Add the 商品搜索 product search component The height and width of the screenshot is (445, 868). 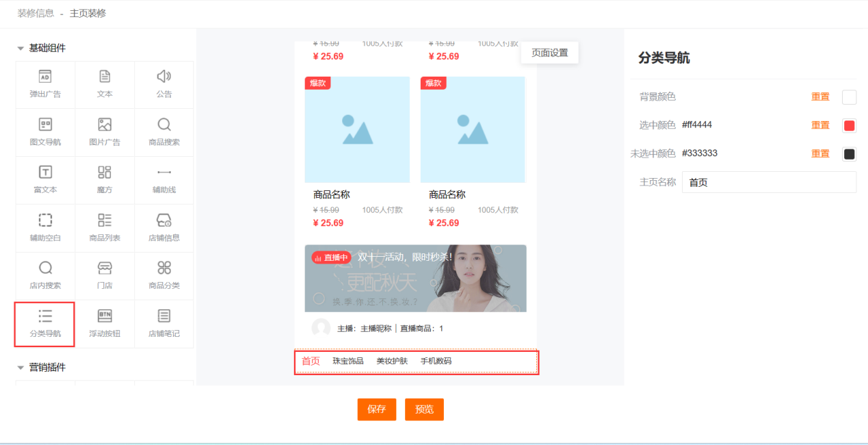point(164,132)
